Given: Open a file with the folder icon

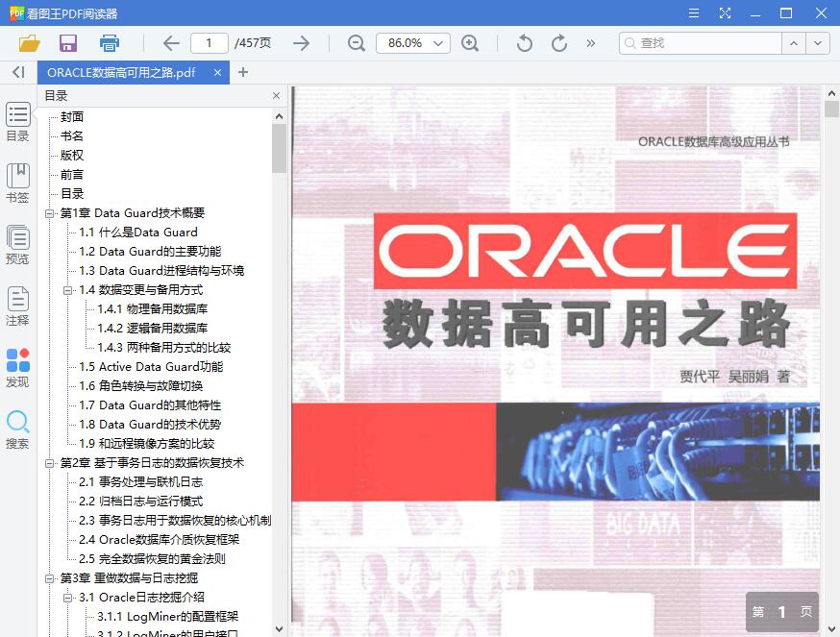Looking at the screenshot, I should click(30, 43).
